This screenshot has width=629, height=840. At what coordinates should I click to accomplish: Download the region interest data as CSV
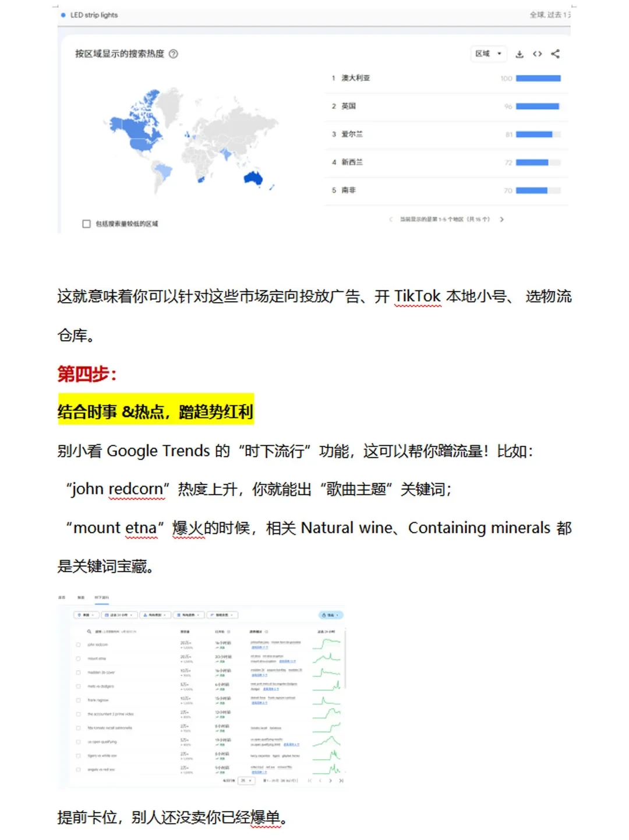(x=520, y=54)
